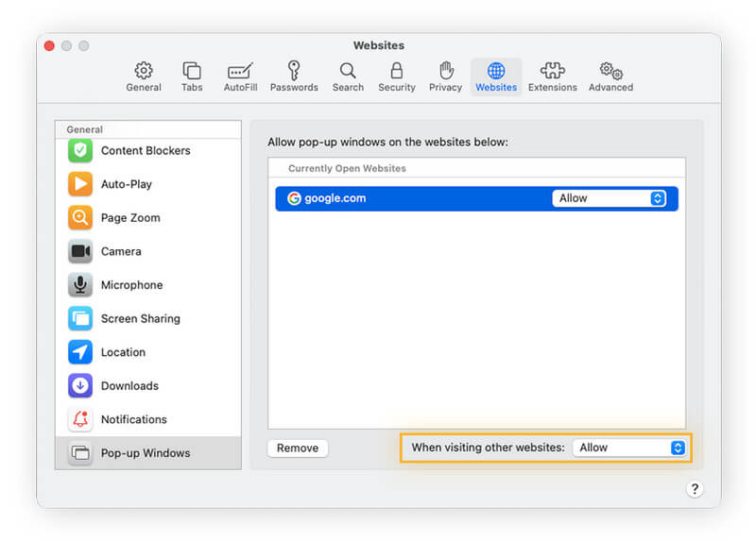The image size is (756, 541).
Task: Click the help question mark button
Action: [x=695, y=488]
